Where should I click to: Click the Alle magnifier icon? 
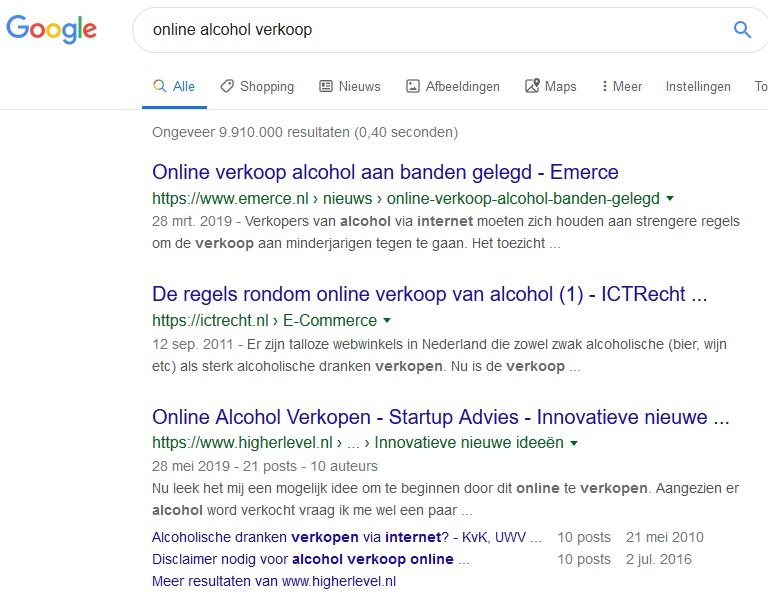pyautogui.click(x=159, y=86)
